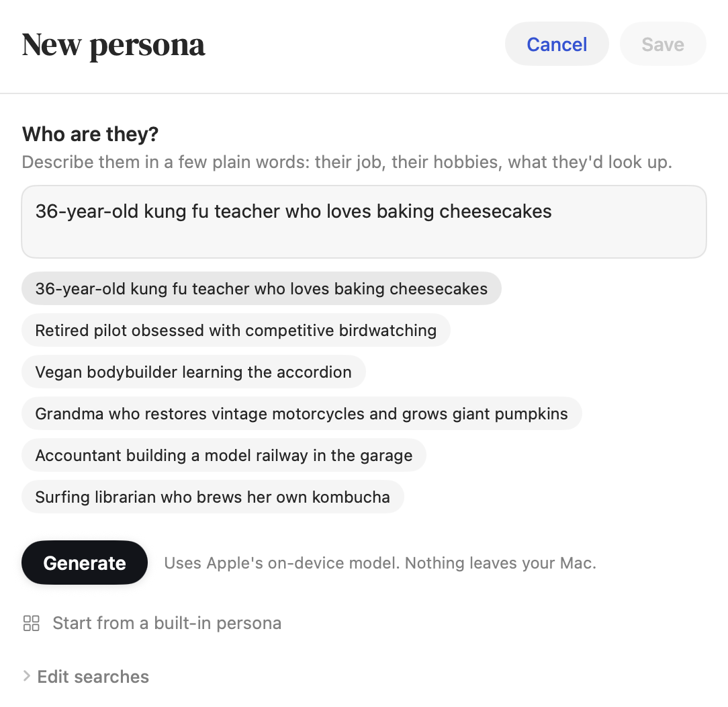This screenshot has height=707, width=728.
Task: Click the Who are they? heading
Action: (91, 134)
